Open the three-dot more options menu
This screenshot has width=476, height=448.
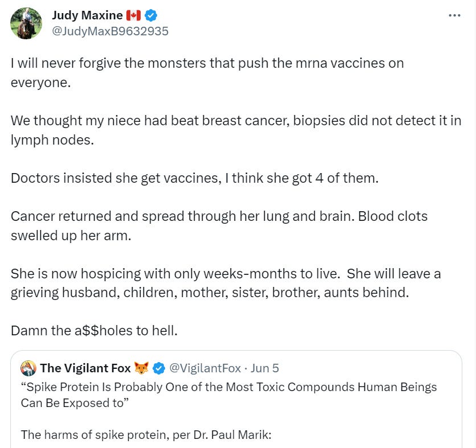coord(454,15)
